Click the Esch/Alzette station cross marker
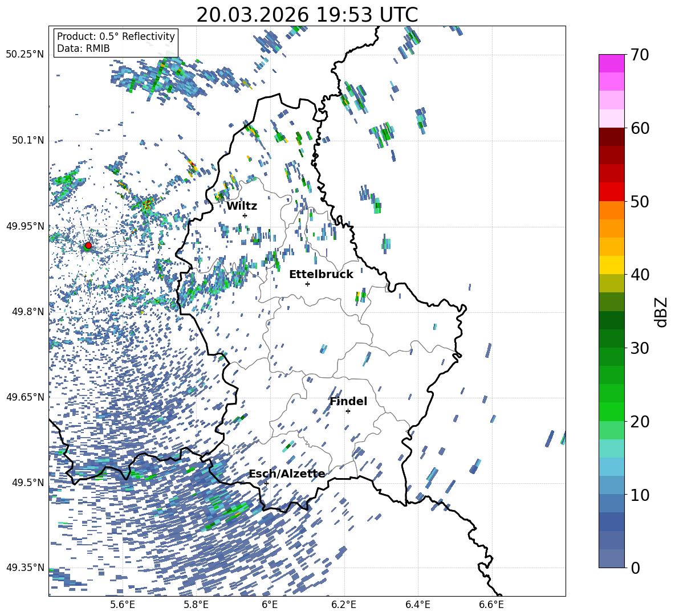Image resolution: width=675 pixels, height=616 pixels. point(266,483)
